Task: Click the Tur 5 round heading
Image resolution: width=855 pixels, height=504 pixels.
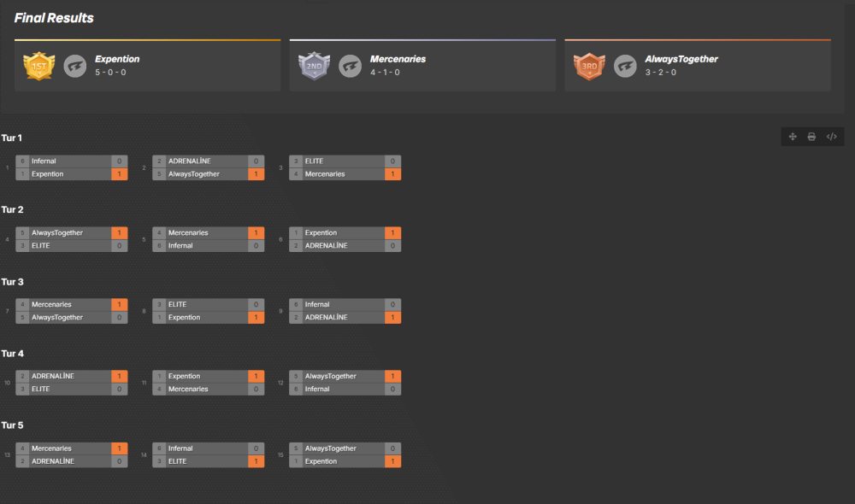Action: (x=13, y=425)
